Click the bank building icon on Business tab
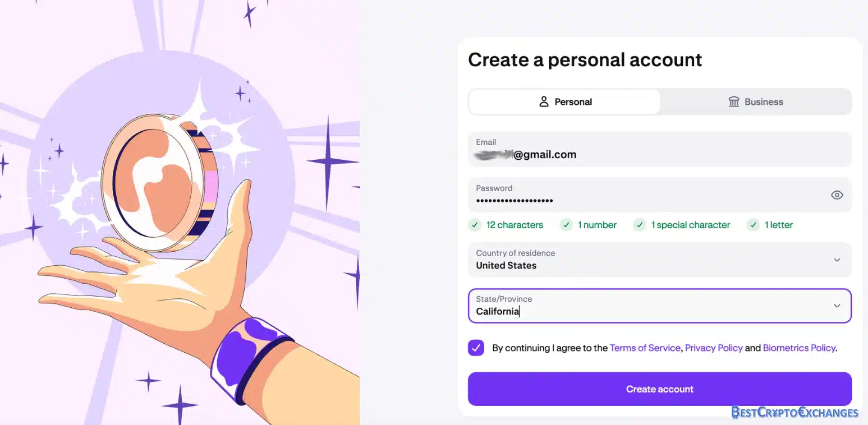 [x=733, y=101]
